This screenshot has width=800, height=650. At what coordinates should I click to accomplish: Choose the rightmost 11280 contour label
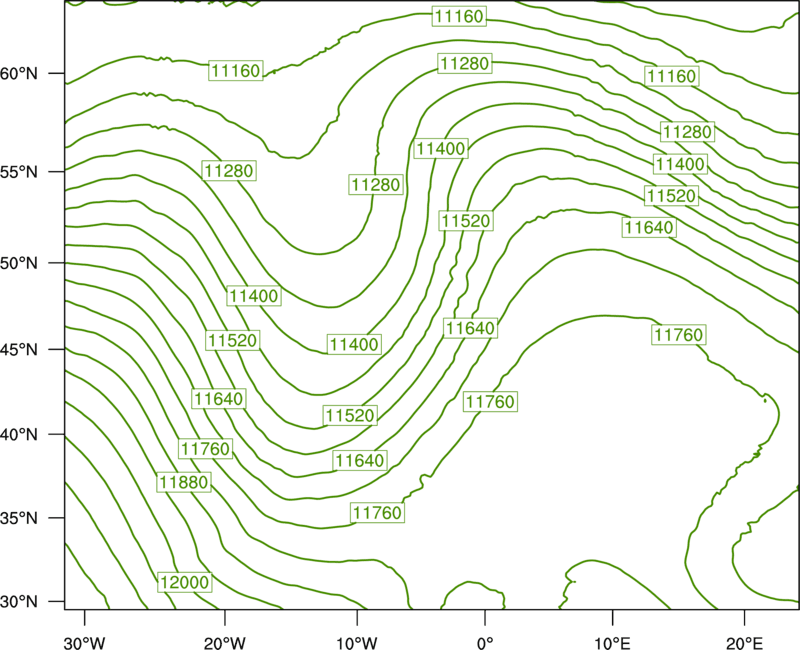[x=687, y=132]
